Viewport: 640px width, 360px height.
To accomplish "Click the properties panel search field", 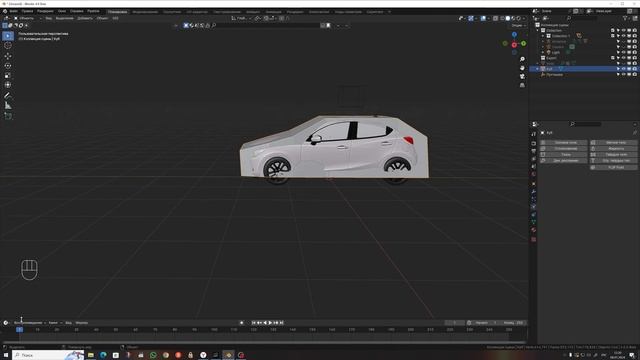I will click(586, 124).
